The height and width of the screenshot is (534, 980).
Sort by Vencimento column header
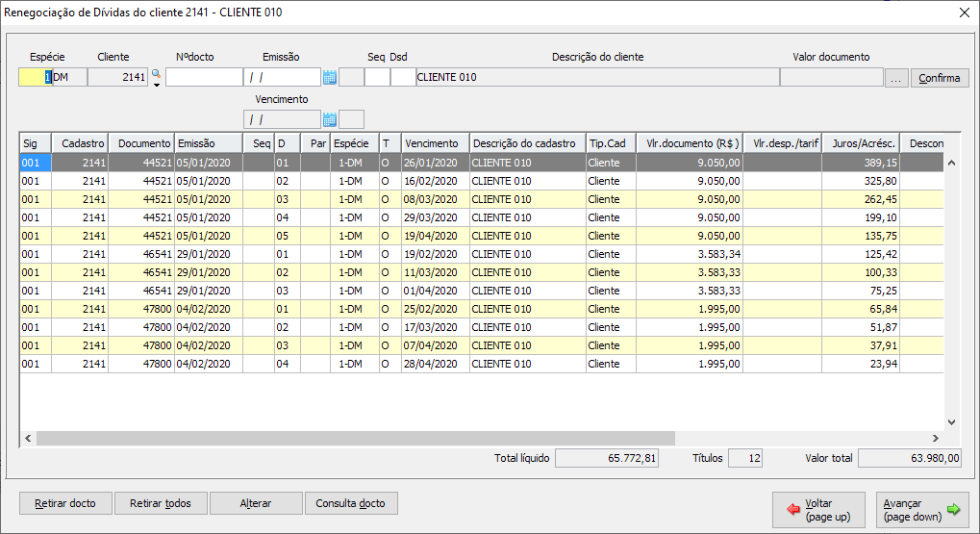(x=433, y=143)
